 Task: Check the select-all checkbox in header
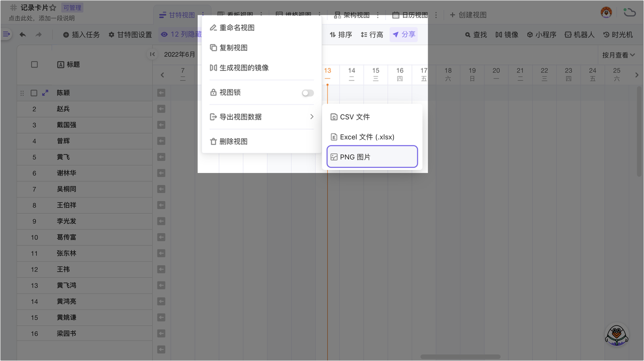pos(34,64)
